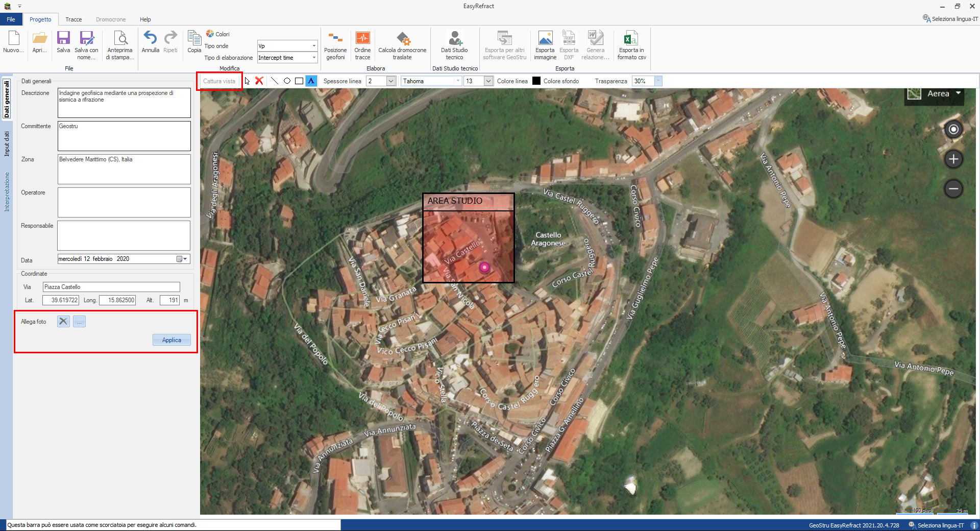Open Posizione geofoni tool
The height and width of the screenshot is (531, 980).
tap(335, 45)
